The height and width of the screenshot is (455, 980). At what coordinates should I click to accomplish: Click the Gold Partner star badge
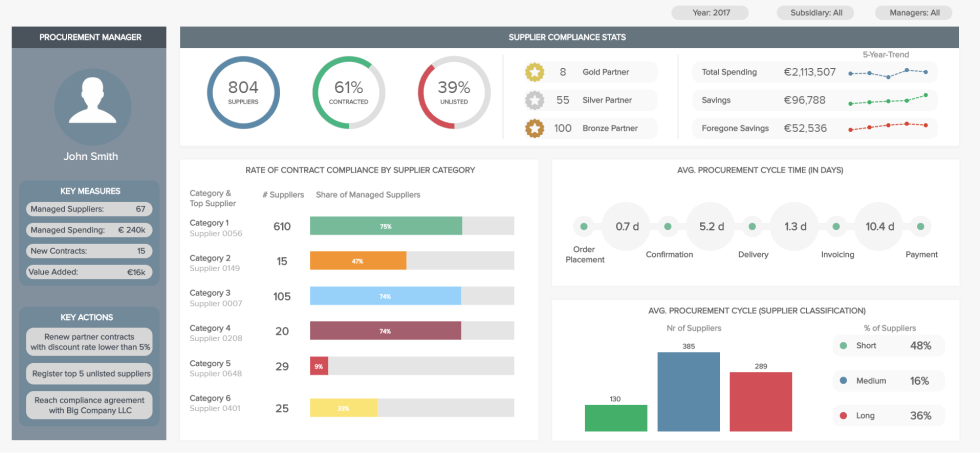click(535, 72)
